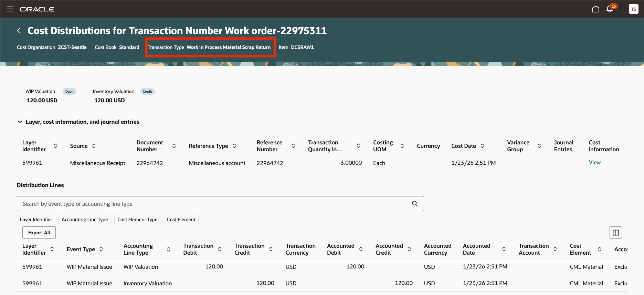Screen dimensions: 644x295
Task: Sort by Event Type column
Action: [101, 249]
